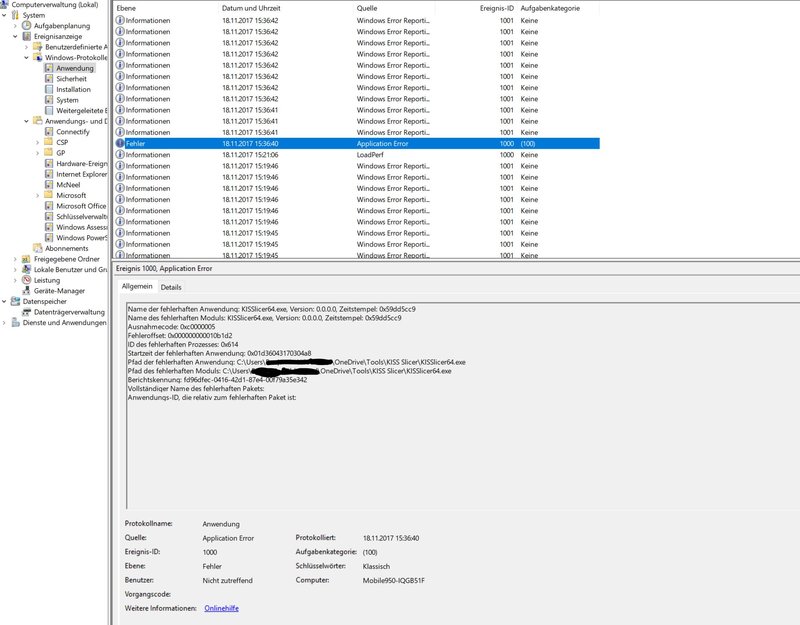Expand the Aufgabenplanung node
Image resolution: width=800 pixels, height=625 pixels.
click(x=15, y=26)
